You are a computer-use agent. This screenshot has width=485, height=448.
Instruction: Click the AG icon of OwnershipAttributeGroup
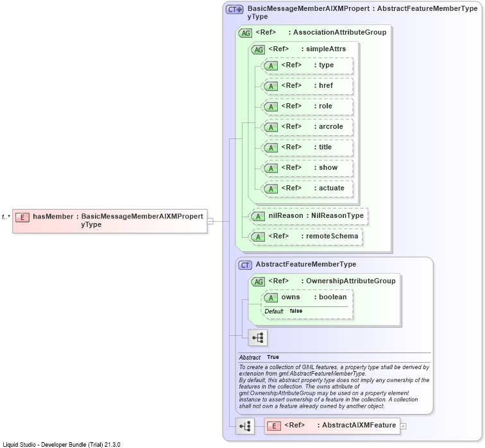point(259,281)
